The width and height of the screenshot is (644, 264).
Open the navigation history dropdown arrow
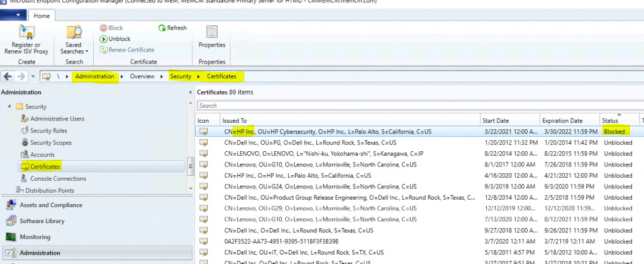coord(33,76)
